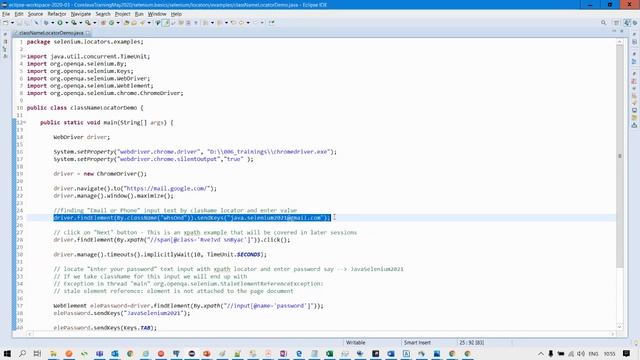Click the Last Edit Location icon
Screen dimensions: 640x360
[233, 22]
